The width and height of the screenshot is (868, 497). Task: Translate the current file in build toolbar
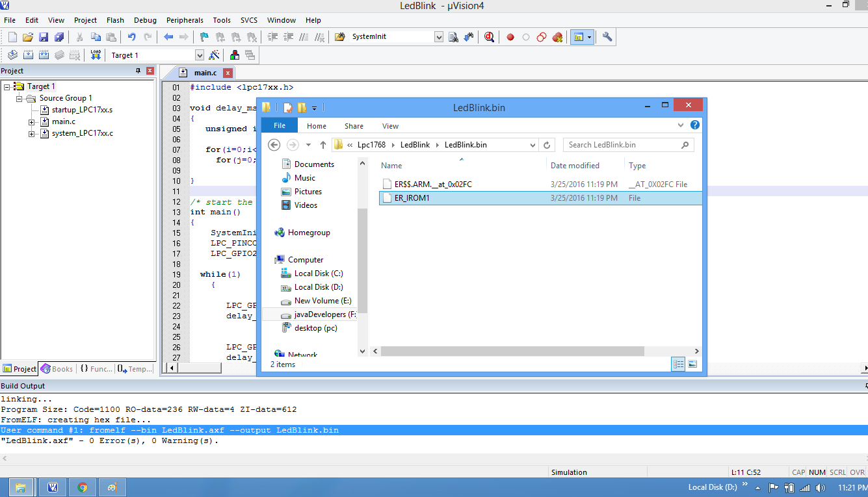[12, 55]
